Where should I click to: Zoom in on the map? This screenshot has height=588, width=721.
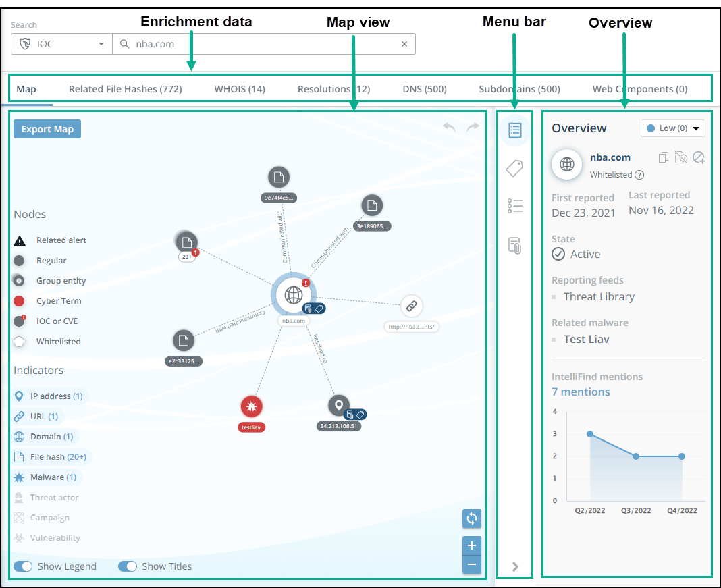coord(472,545)
